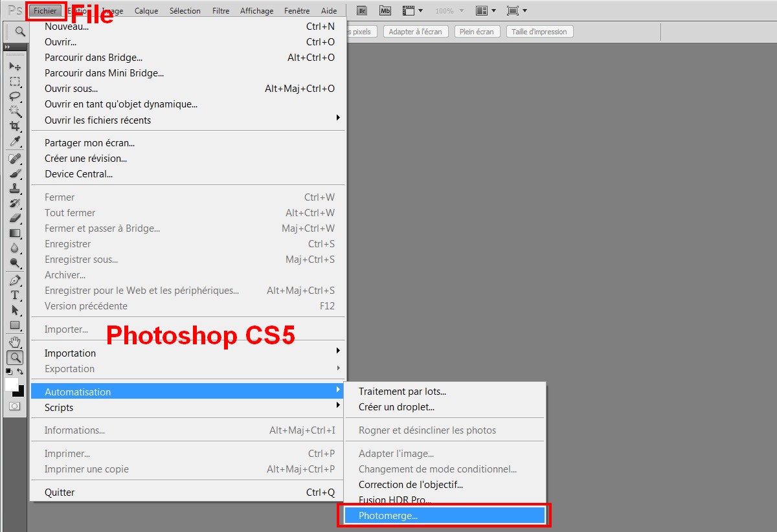Open the foreground color picker (white swatch)
The height and width of the screenshot is (532, 777).
[x=11, y=384]
